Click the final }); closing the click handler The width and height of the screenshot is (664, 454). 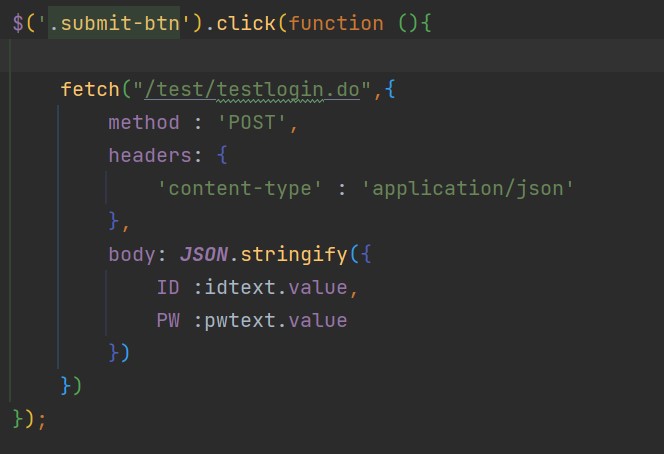[x=29, y=419]
